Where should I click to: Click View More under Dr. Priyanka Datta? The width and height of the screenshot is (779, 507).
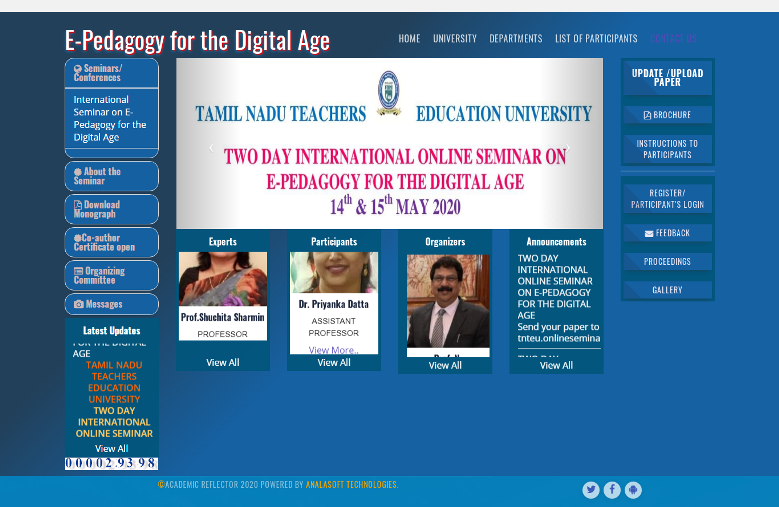333,350
